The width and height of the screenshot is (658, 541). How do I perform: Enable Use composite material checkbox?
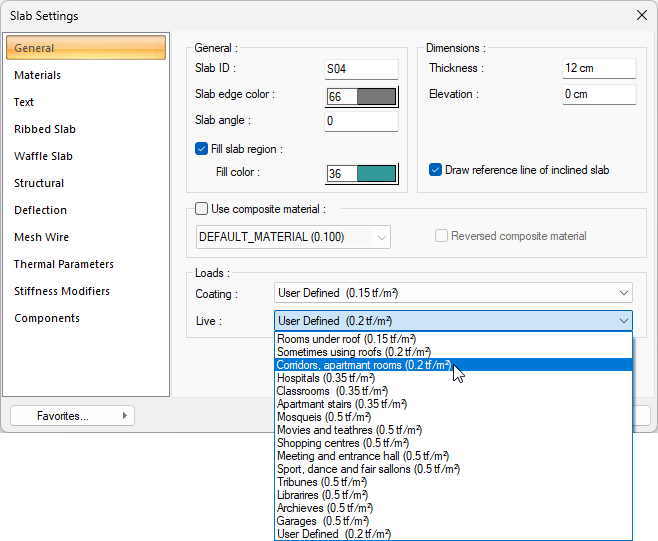coord(201,209)
